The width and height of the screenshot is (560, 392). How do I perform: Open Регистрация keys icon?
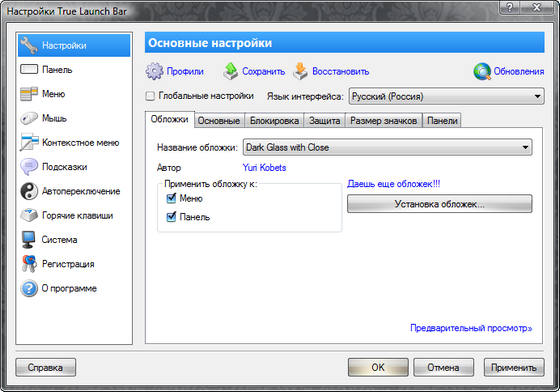(29, 264)
